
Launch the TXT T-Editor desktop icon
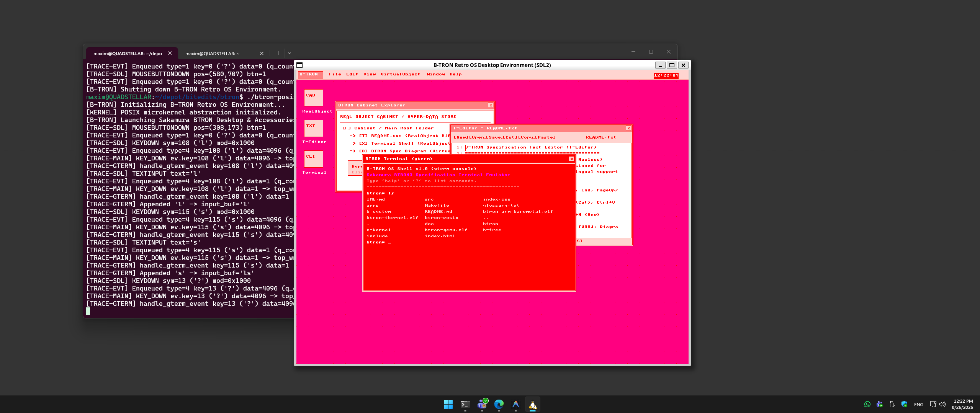pos(314,129)
